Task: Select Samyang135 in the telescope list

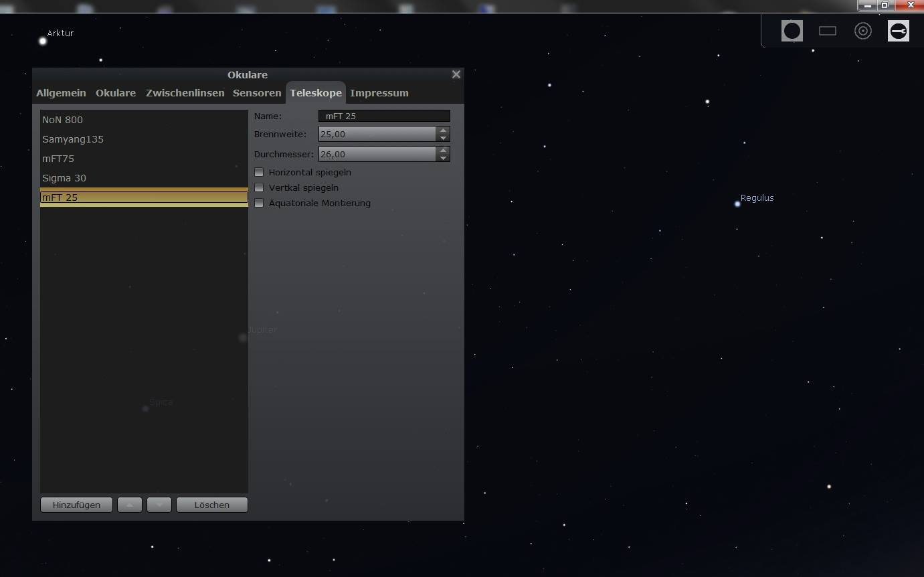Action: pos(73,139)
